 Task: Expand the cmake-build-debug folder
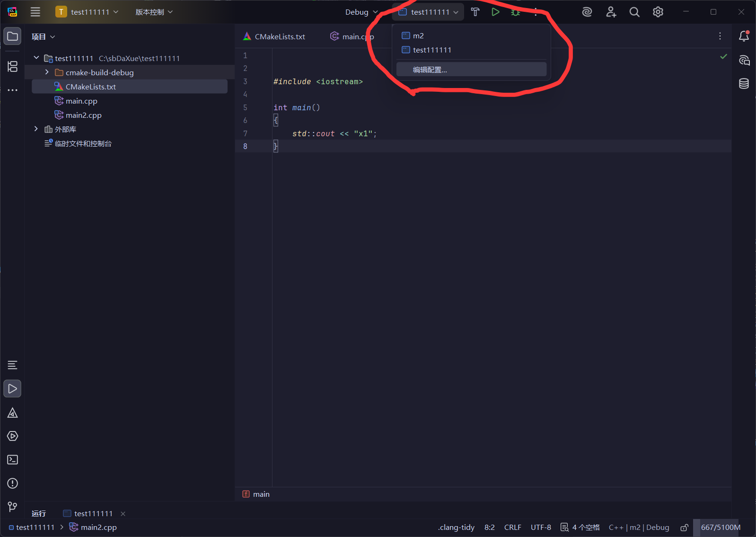point(47,72)
